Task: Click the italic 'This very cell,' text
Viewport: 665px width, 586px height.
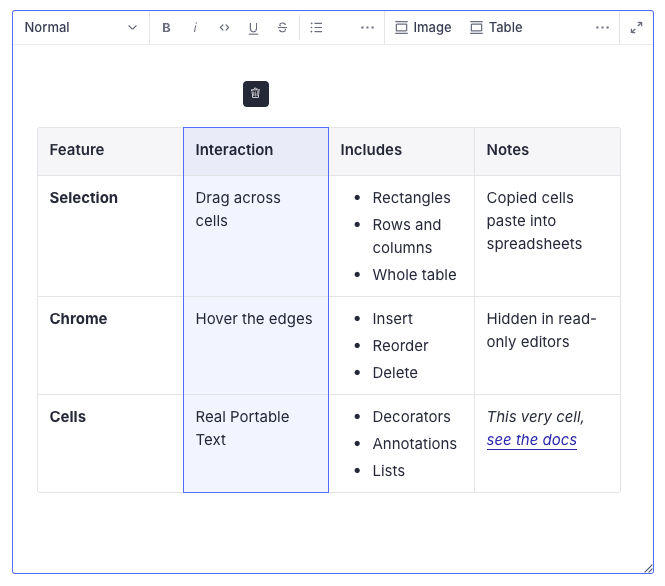Action: click(535, 417)
